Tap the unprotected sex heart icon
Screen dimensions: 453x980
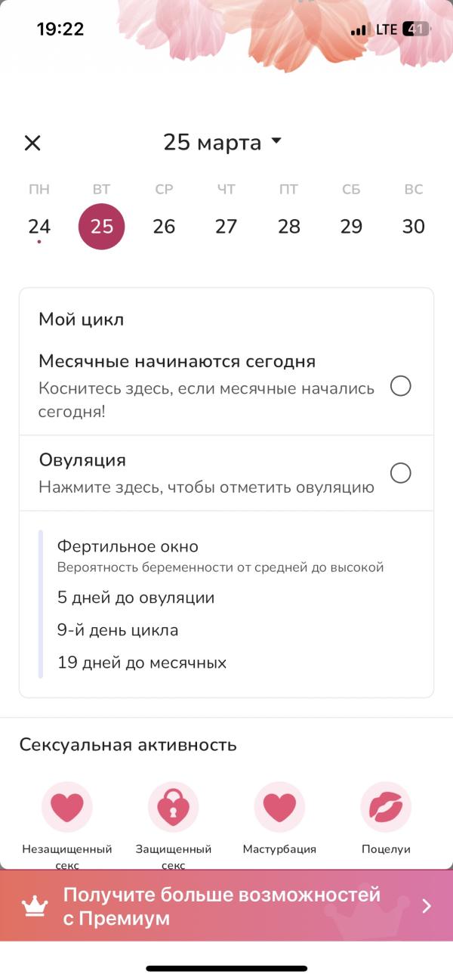66,808
